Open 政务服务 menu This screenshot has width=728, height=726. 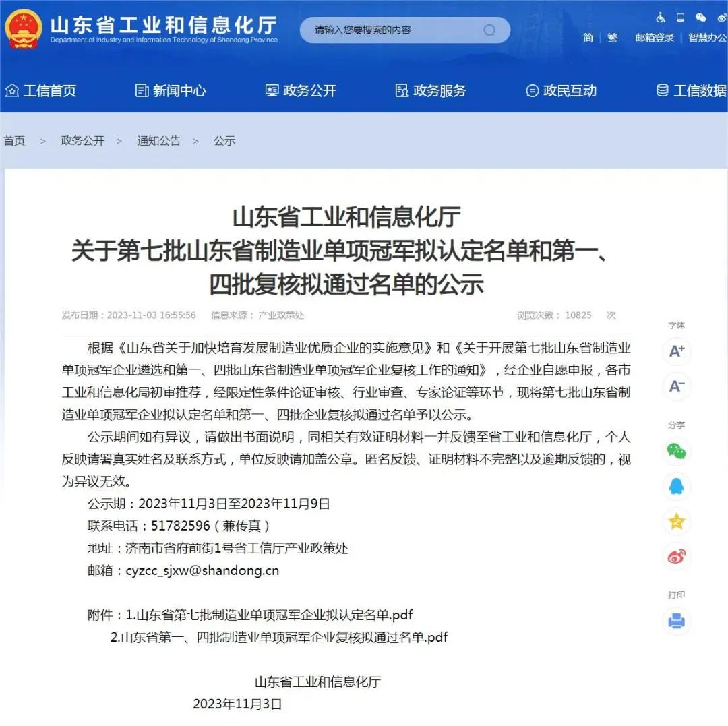(439, 90)
